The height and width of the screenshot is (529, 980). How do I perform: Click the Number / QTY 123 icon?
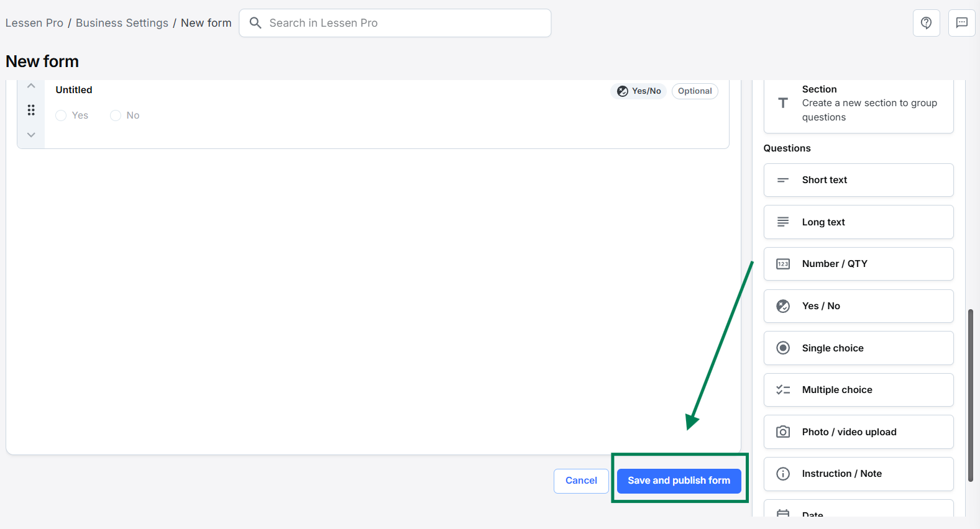tap(783, 264)
